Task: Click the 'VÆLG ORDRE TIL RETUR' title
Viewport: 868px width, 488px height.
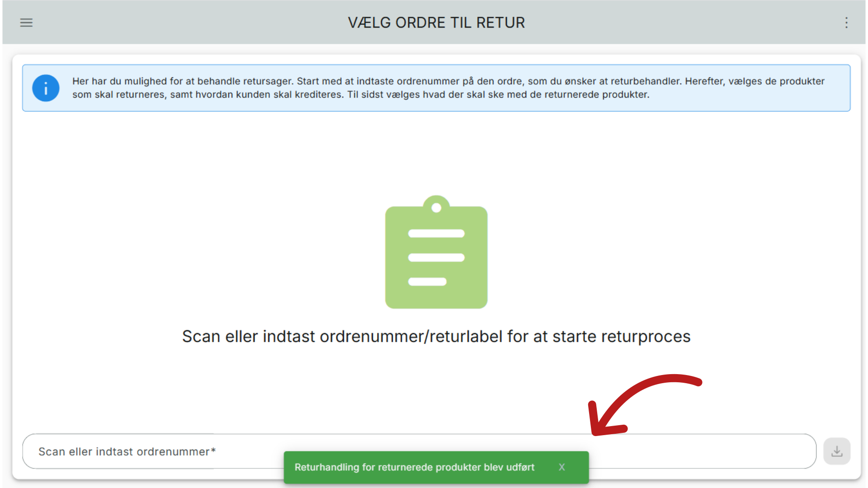Action: pyautogui.click(x=436, y=23)
